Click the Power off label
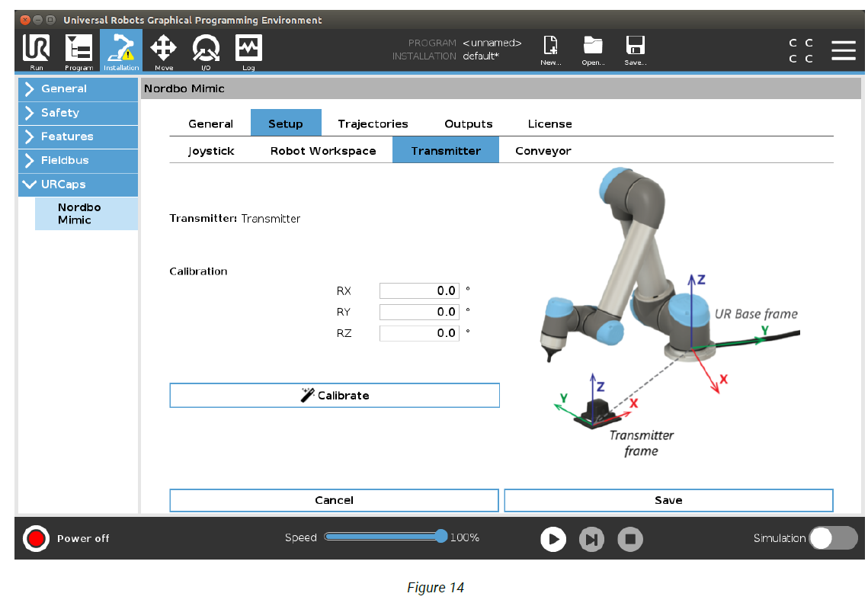The image size is (868, 603). [x=83, y=538]
